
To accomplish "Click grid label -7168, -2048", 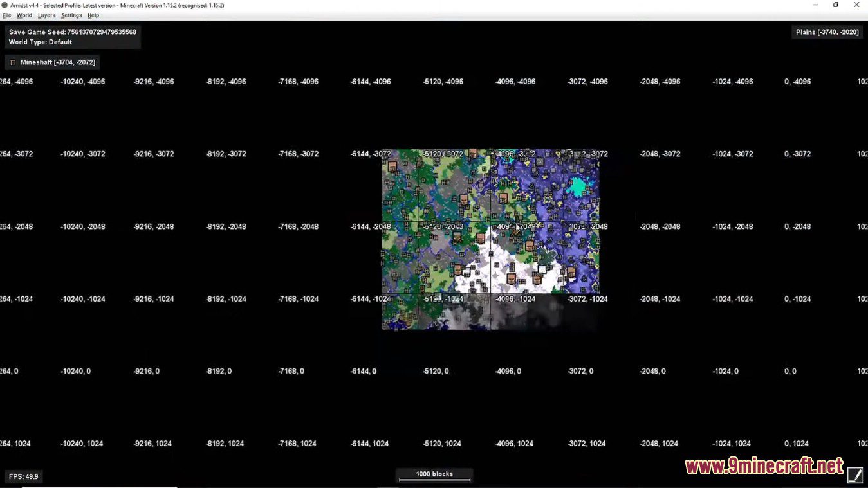I will [x=299, y=226].
